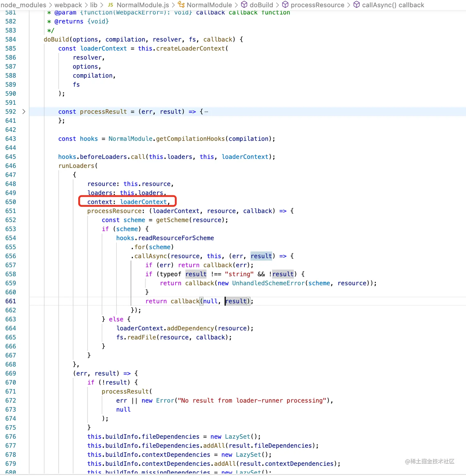Click the callAsync callback cube icon
This screenshot has height=476, width=466.
357,5
